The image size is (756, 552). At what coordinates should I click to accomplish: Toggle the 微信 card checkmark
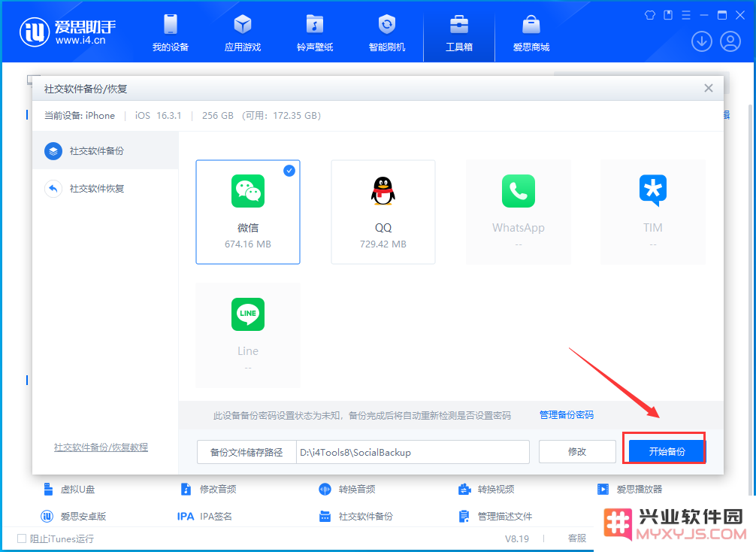tap(289, 170)
